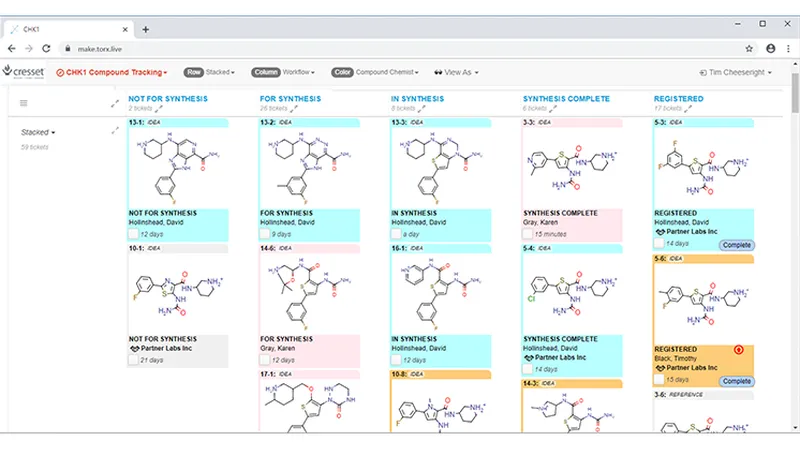800x450 pixels.
Task: Tick checkbox on card 13-1
Action: tap(133, 234)
